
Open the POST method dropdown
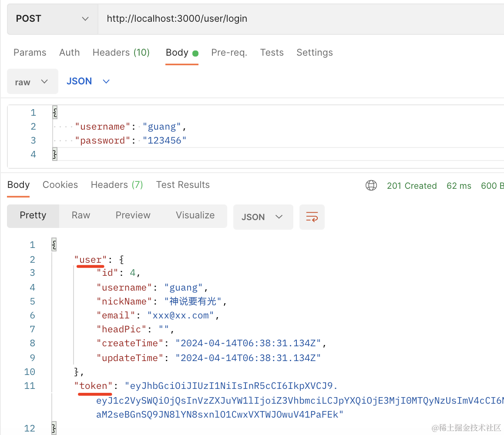[x=52, y=19]
